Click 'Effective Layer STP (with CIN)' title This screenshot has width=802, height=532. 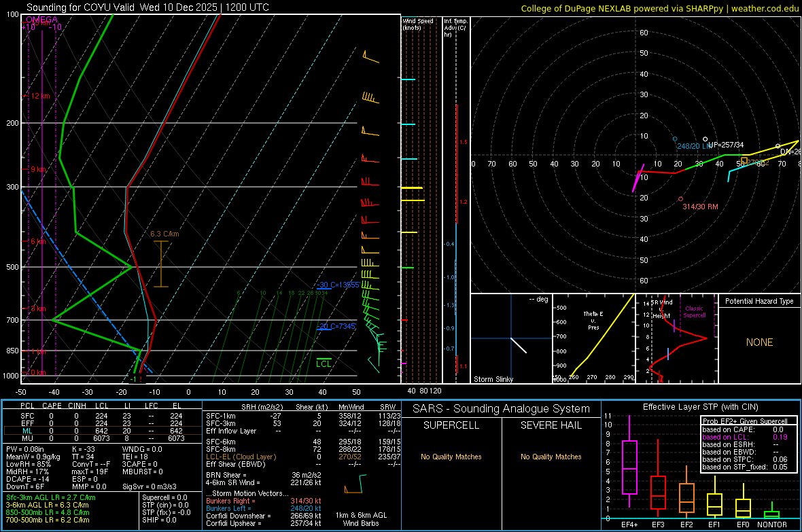point(701,407)
